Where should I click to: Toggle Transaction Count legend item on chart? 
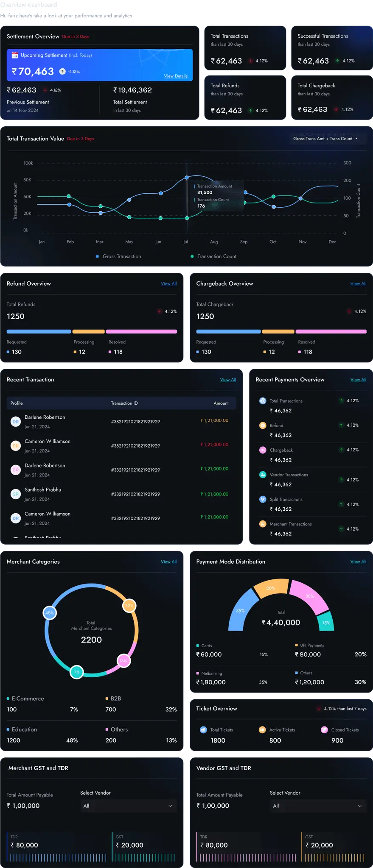tap(213, 256)
